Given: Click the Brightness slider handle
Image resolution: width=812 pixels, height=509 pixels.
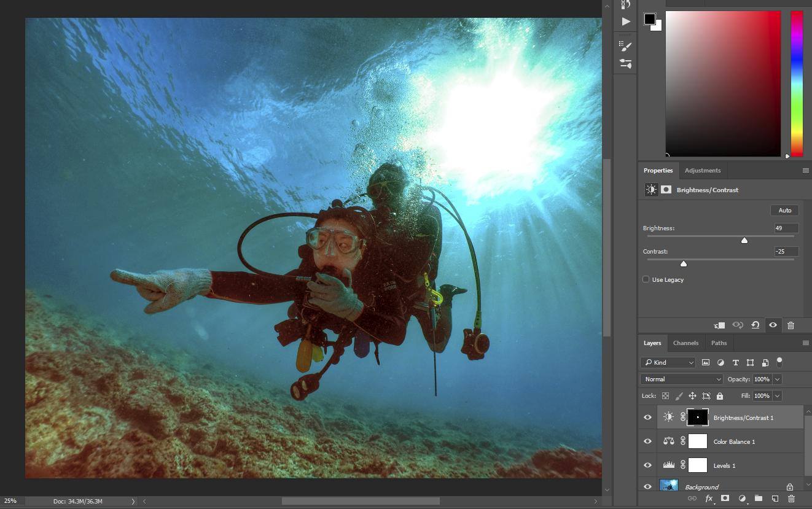Looking at the screenshot, I should [x=744, y=240].
